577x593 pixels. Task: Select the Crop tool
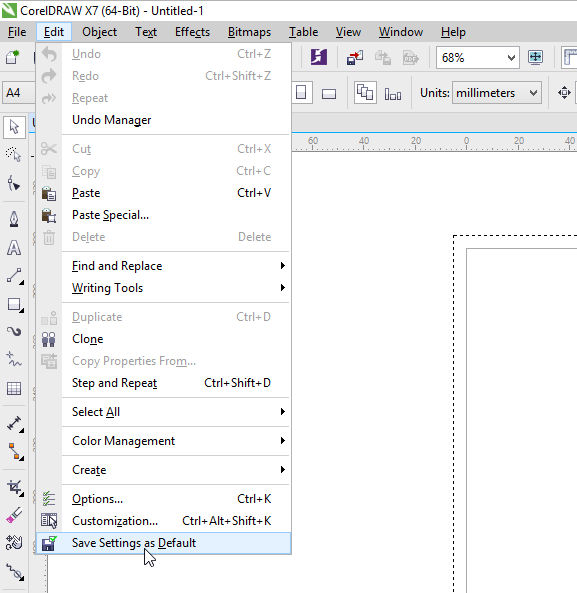point(14,487)
